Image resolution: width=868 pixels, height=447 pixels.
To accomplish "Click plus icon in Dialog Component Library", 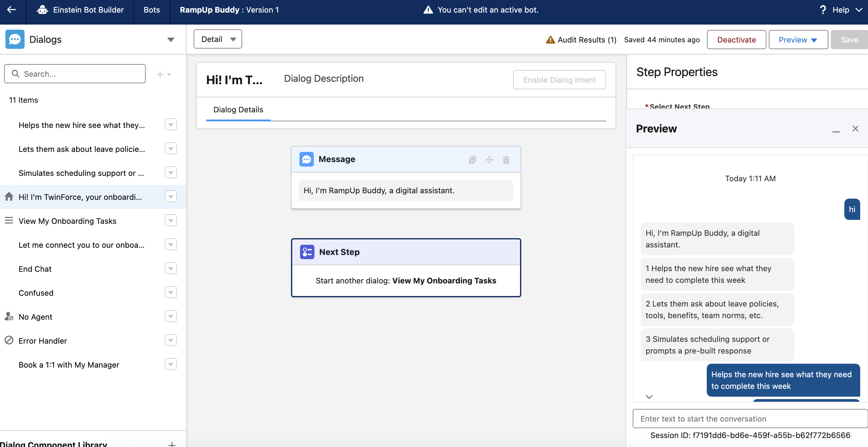I will click(172, 444).
